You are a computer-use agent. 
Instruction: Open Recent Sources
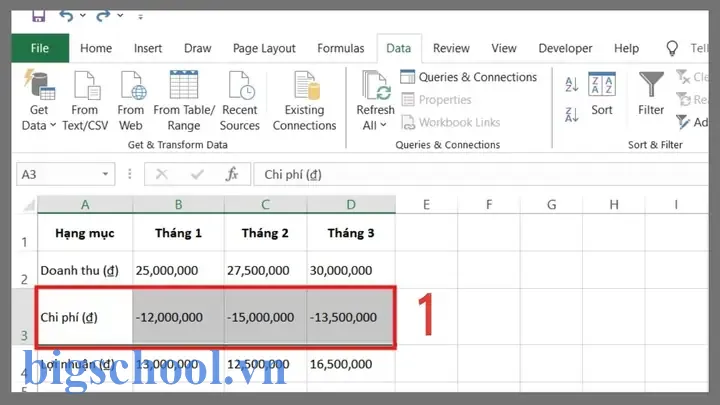pyautogui.click(x=240, y=101)
